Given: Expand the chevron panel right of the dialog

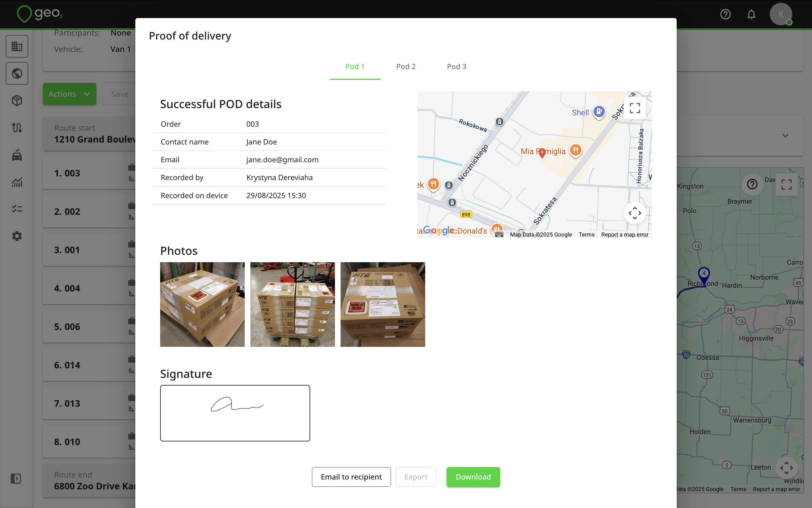Looking at the screenshot, I should 785,136.
